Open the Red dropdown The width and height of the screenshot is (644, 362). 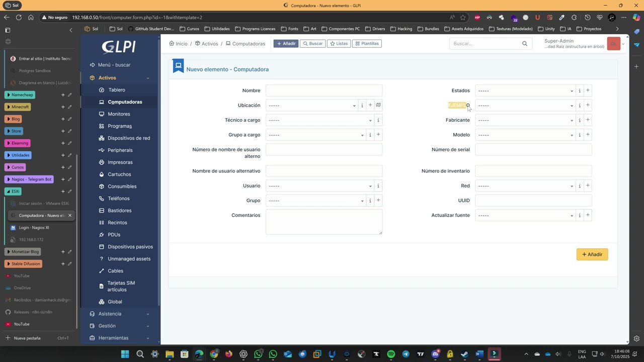point(525,186)
